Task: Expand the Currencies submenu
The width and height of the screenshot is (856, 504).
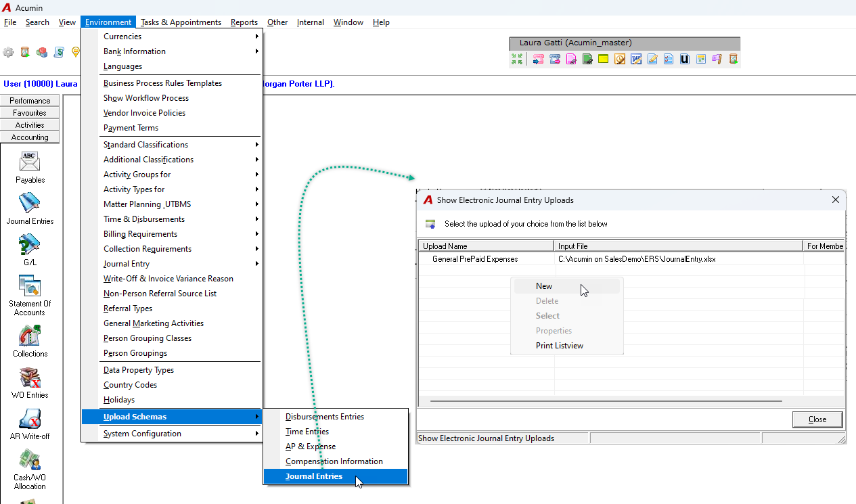Action: 172,37
